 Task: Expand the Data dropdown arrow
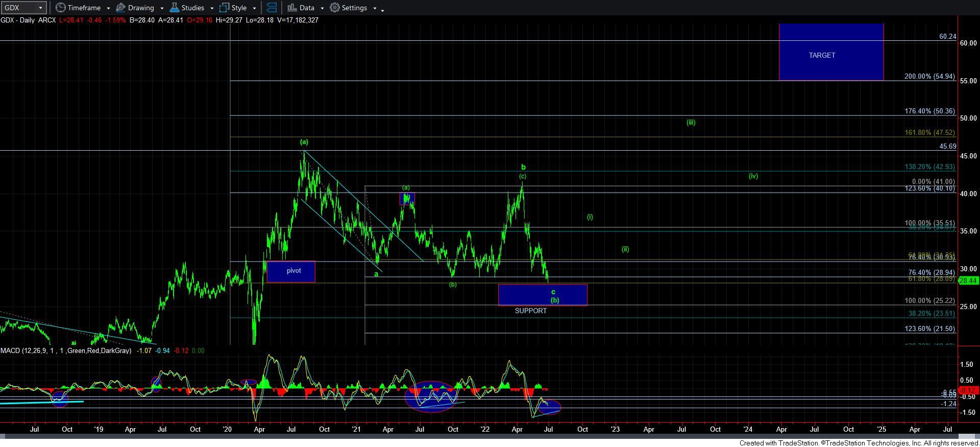pyautogui.click(x=322, y=8)
